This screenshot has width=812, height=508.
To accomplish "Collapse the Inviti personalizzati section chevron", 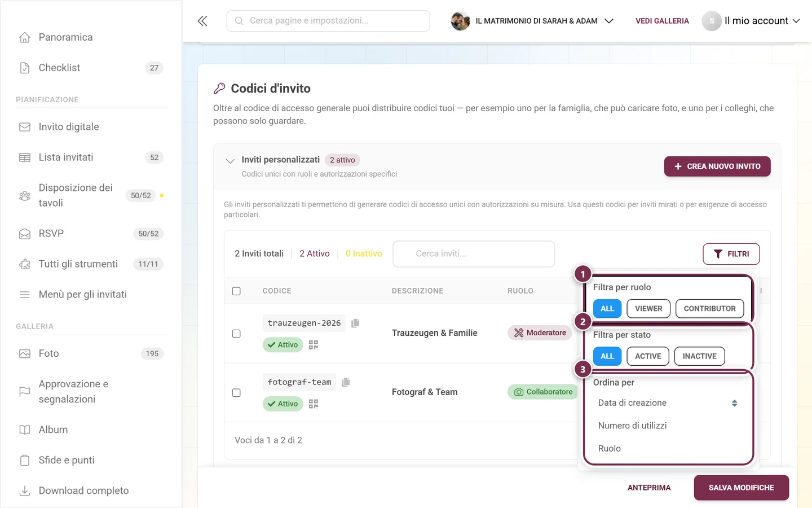I will [x=230, y=161].
